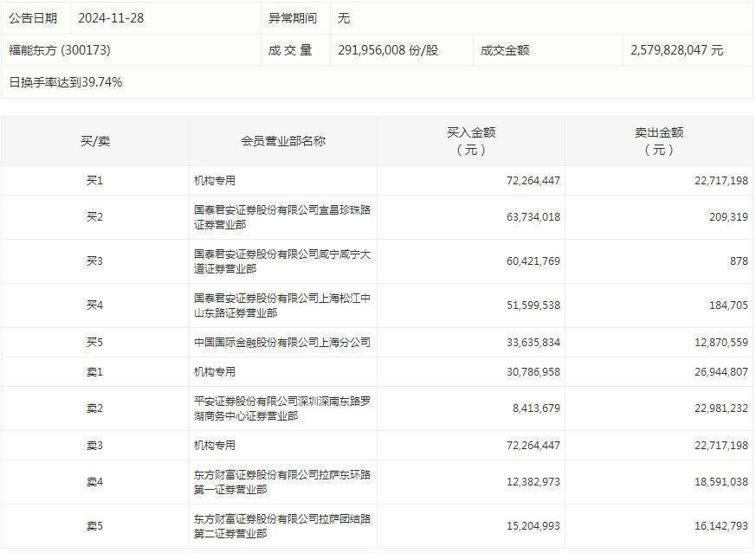
Task: Click the buy amount 12,382,973
Action: click(533, 482)
